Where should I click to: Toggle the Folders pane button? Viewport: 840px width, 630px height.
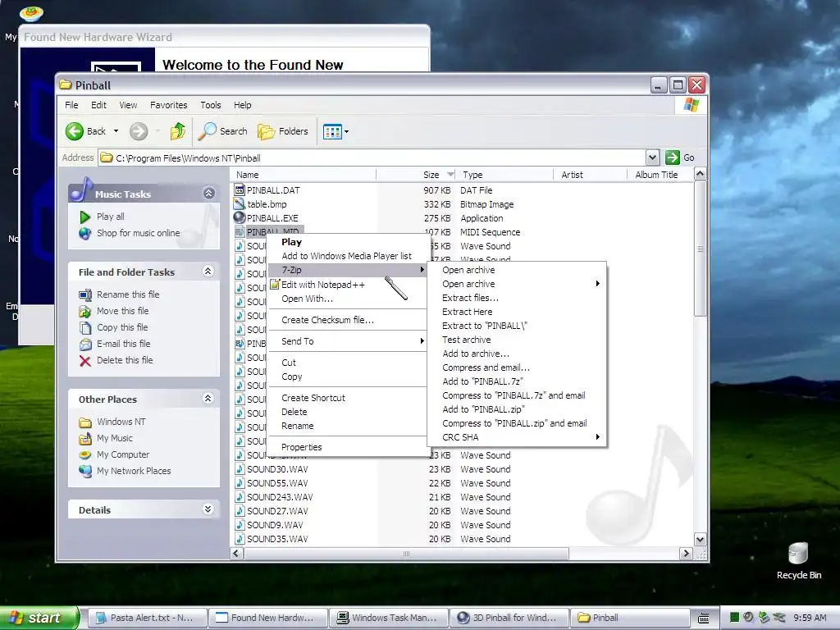(283, 131)
